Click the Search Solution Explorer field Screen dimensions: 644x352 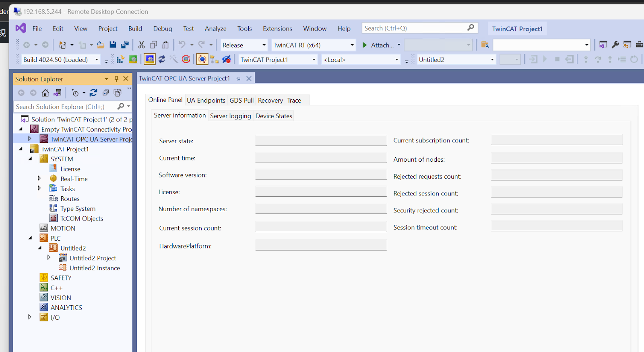coord(73,107)
